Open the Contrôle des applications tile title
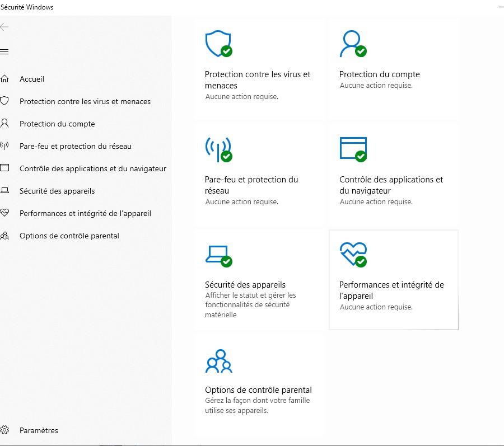 pos(391,185)
